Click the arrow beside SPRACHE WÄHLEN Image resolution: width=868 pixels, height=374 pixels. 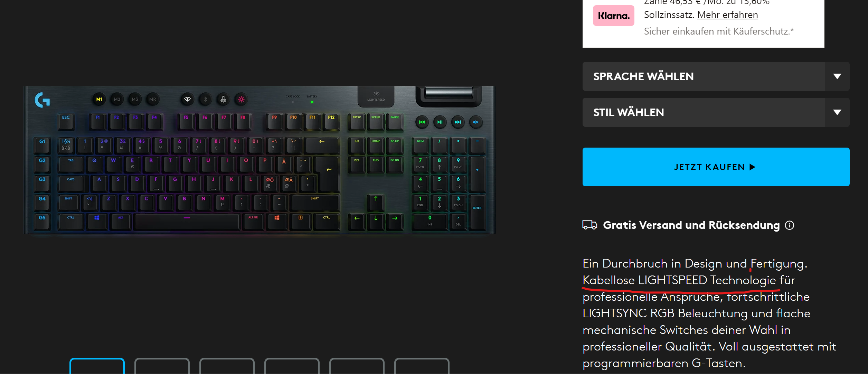tap(837, 76)
